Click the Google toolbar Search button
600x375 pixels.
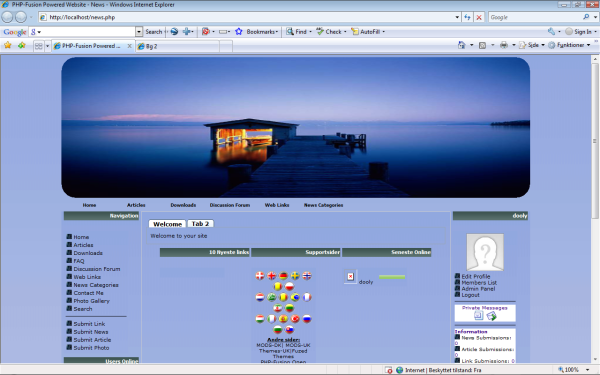(x=154, y=32)
